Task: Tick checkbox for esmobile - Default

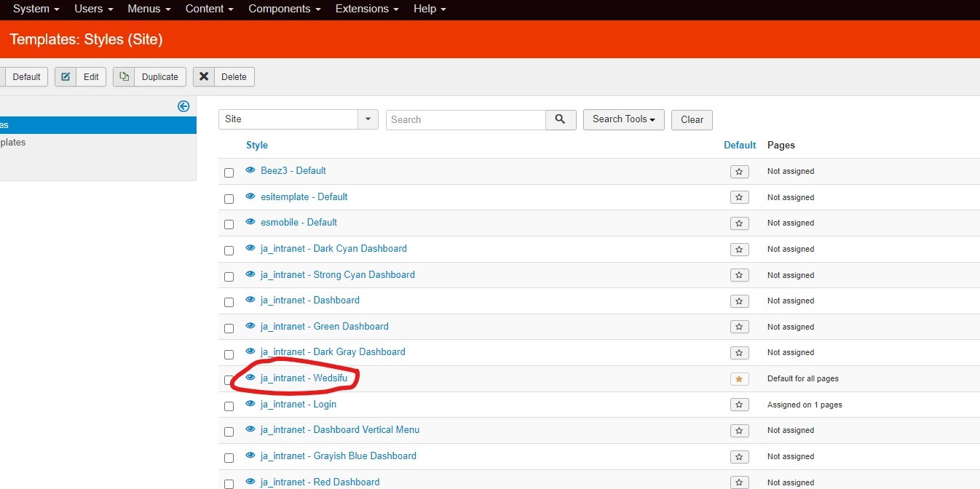Action: (x=229, y=225)
